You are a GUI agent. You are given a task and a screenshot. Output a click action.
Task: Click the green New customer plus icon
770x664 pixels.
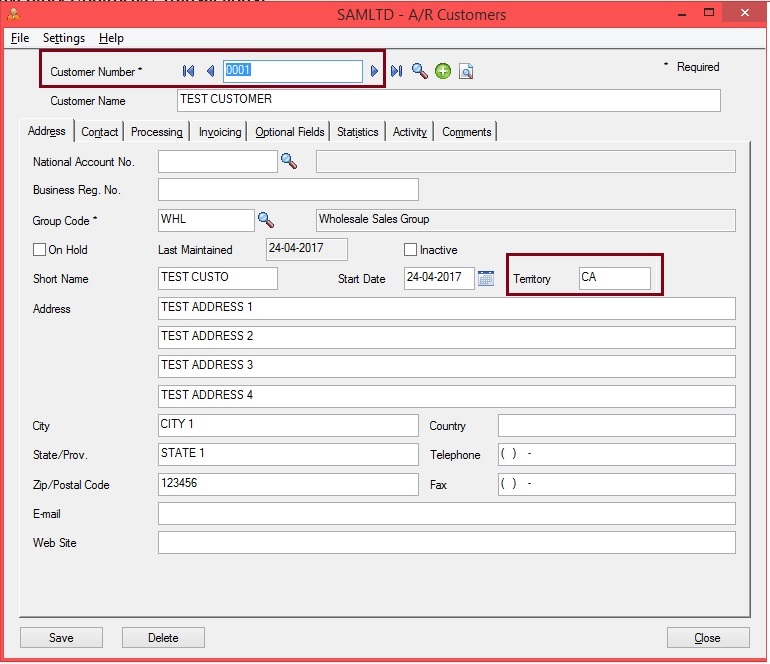(x=443, y=71)
